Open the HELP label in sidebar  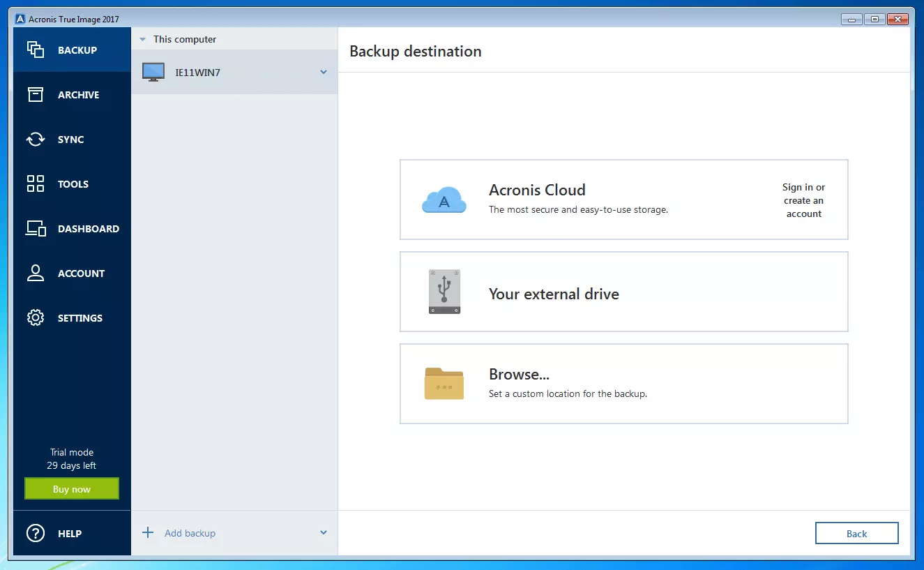(70, 534)
